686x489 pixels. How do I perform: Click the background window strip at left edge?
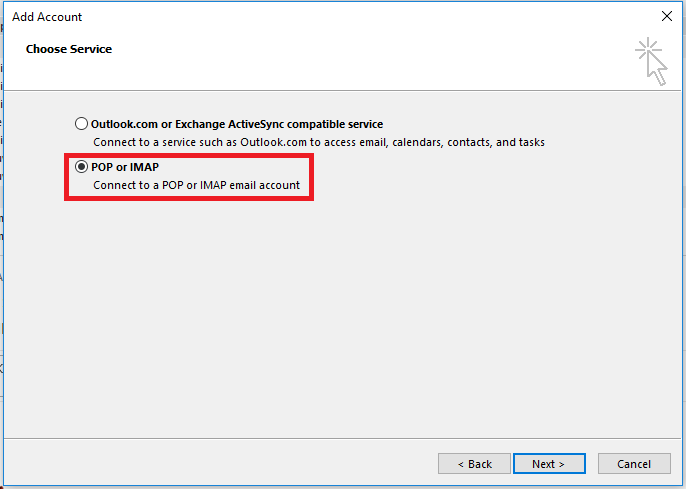[2, 300]
